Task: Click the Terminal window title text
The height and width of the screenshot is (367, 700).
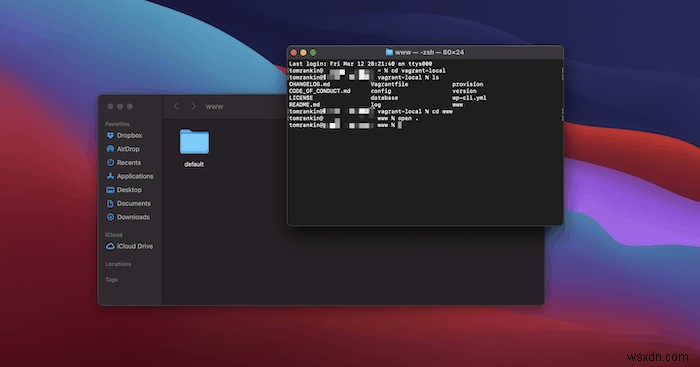Action: [429, 52]
